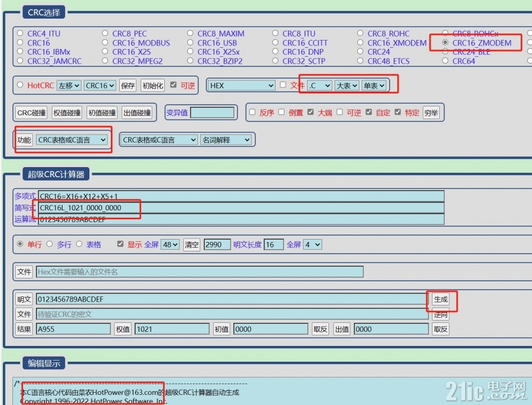This screenshot has width=532, height=405.
Task: Click the 保存 button
Action: coord(128,85)
